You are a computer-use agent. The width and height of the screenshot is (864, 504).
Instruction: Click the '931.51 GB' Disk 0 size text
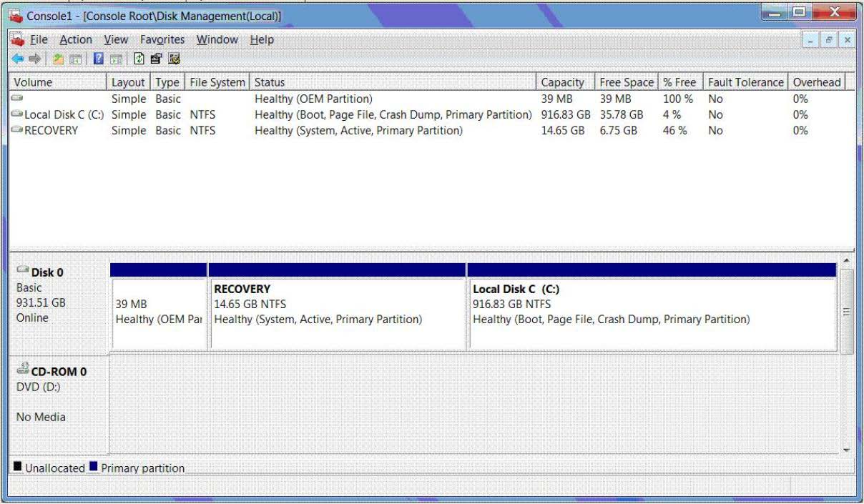click(41, 302)
